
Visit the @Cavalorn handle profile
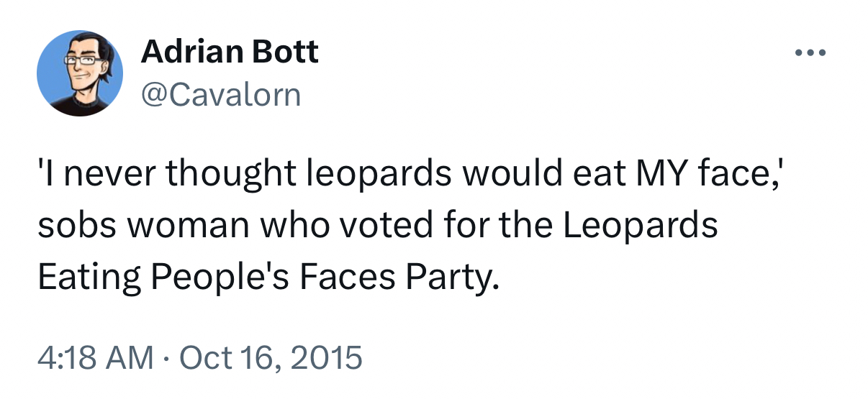tap(221, 94)
